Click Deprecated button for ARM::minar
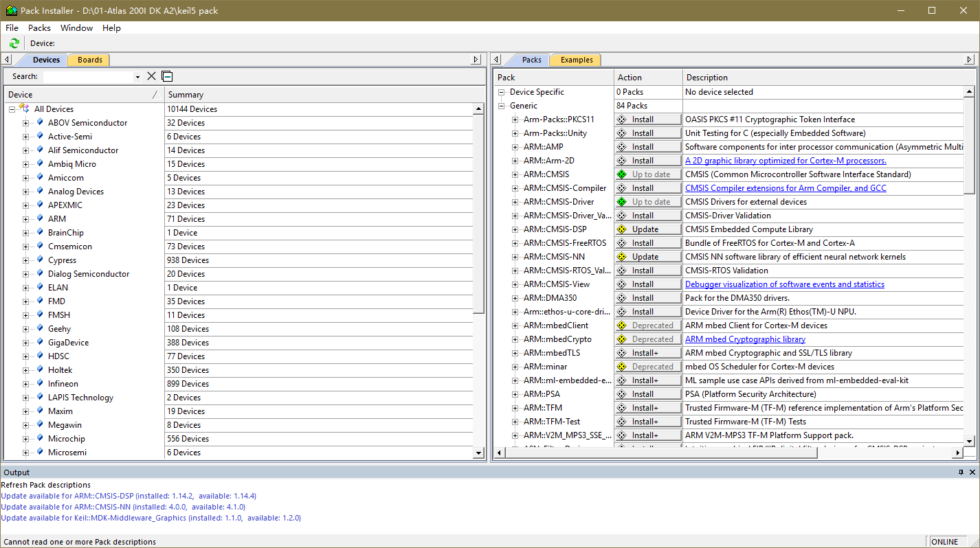 (648, 367)
